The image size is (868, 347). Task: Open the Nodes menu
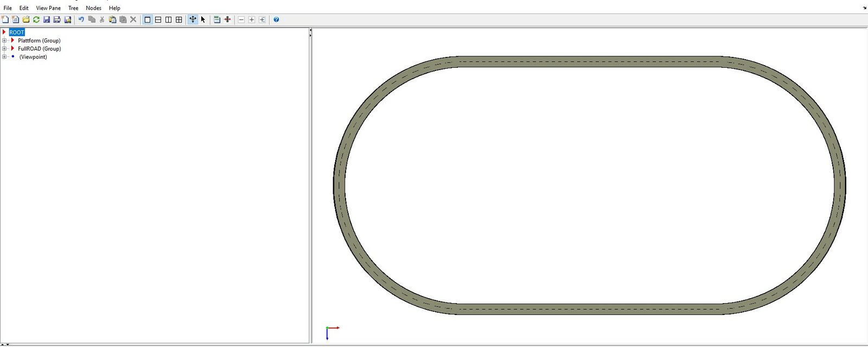click(93, 8)
